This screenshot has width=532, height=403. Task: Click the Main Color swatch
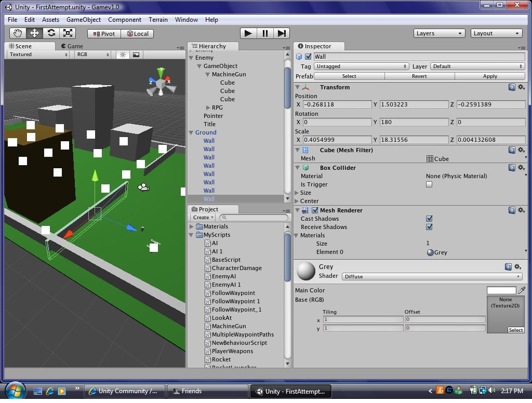(501, 290)
